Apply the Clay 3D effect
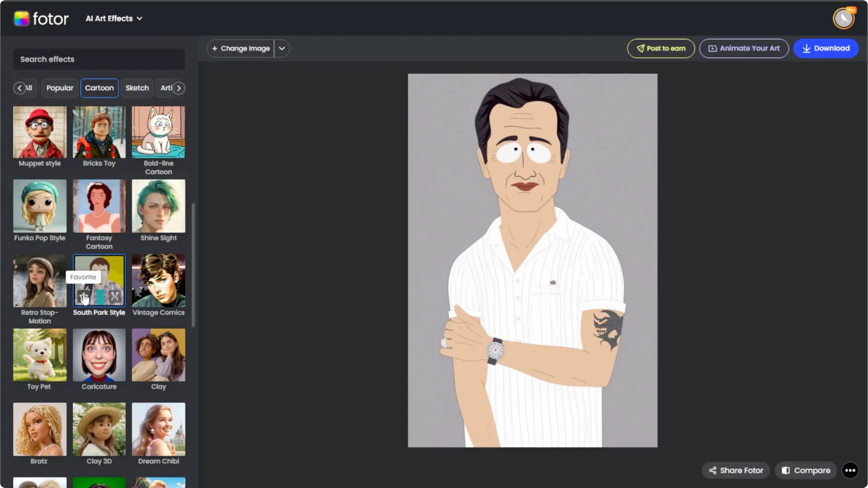868x488 pixels. [99, 429]
